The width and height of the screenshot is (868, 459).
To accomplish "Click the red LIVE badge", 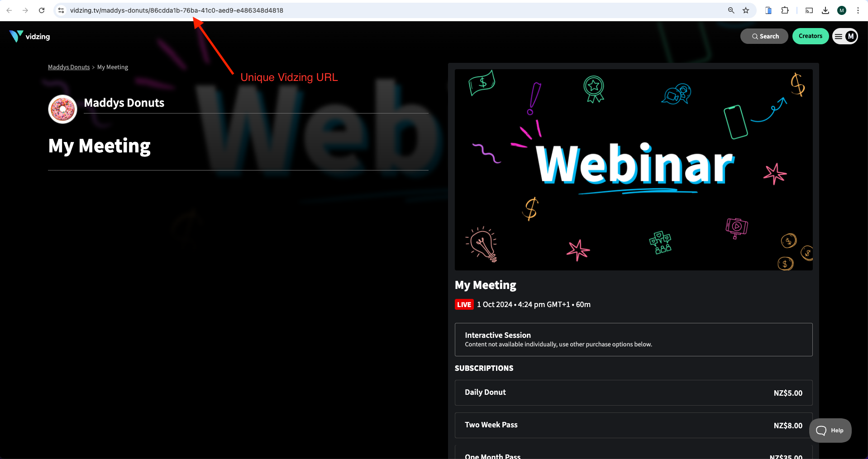I will (x=464, y=304).
